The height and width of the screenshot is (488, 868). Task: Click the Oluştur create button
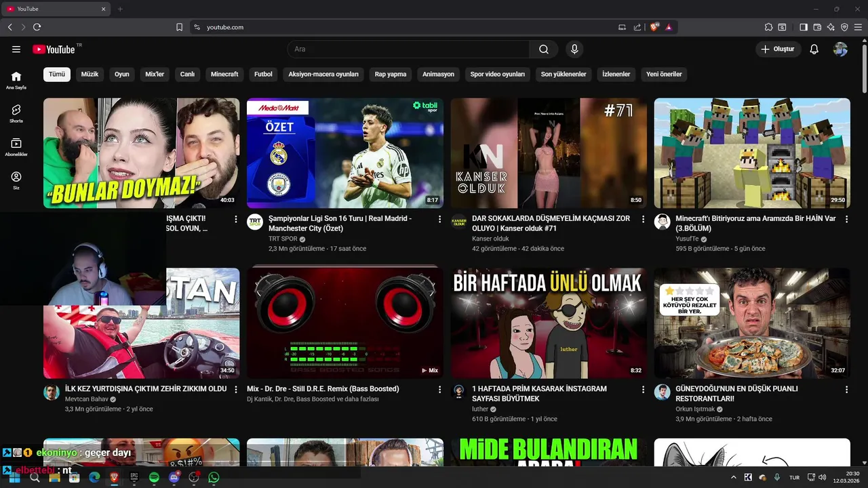pyautogui.click(x=778, y=49)
